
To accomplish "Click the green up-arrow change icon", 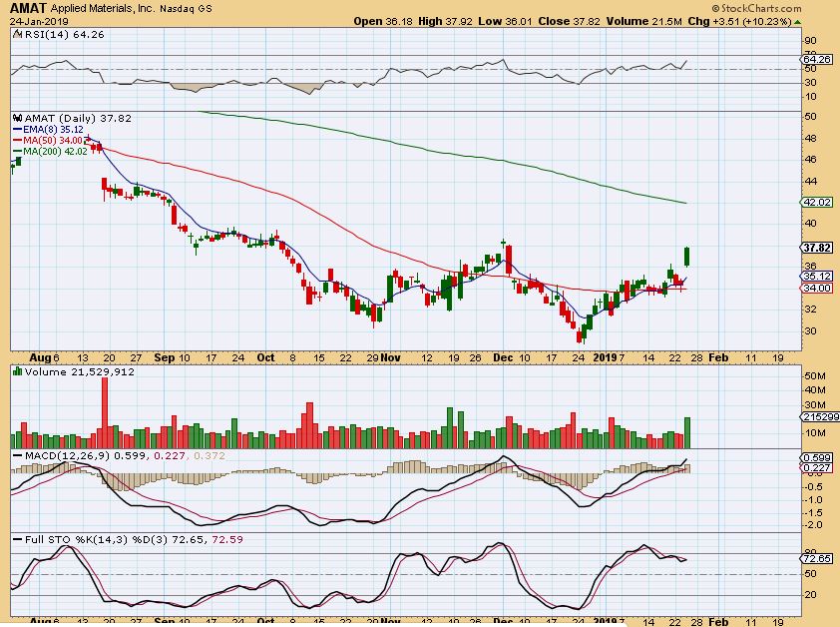I will tap(797, 22).
